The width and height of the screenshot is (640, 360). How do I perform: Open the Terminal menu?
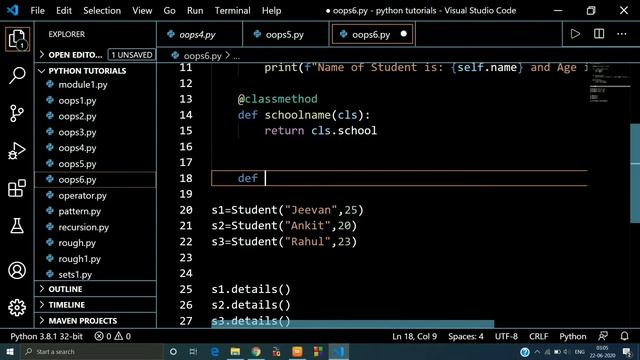pos(233,11)
